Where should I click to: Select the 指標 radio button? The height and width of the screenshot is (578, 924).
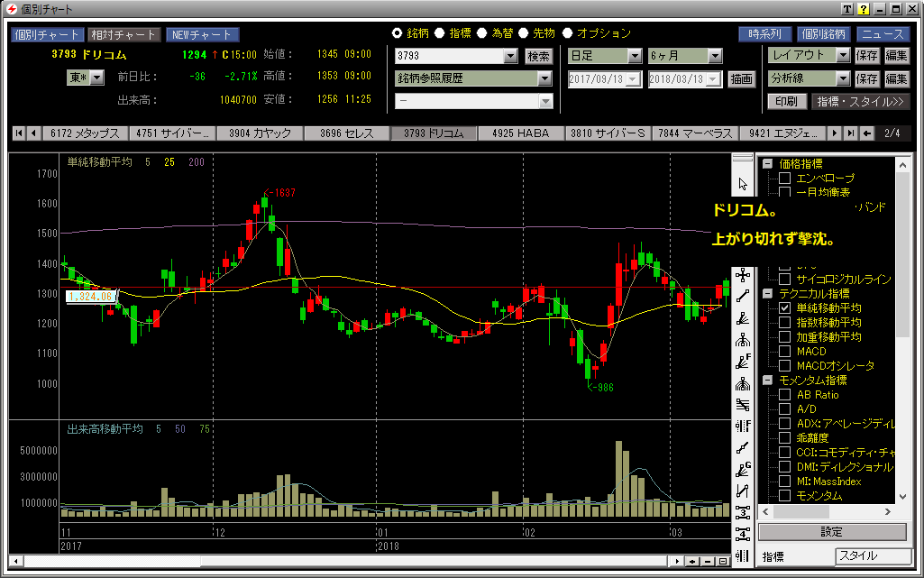pyautogui.click(x=440, y=33)
